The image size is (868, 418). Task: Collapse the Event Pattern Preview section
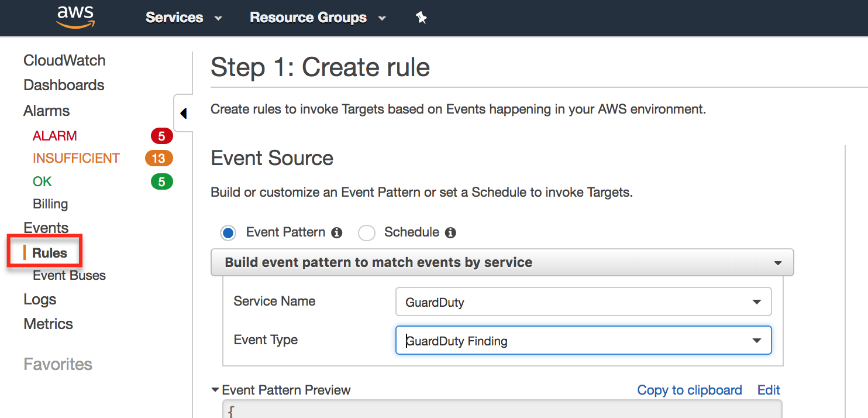click(x=215, y=390)
